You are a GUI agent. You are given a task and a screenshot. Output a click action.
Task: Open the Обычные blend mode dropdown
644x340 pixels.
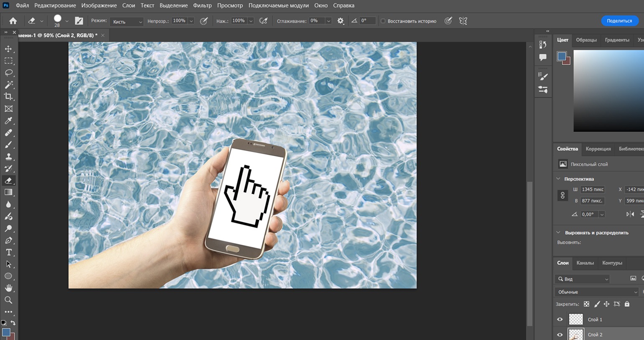point(597,292)
